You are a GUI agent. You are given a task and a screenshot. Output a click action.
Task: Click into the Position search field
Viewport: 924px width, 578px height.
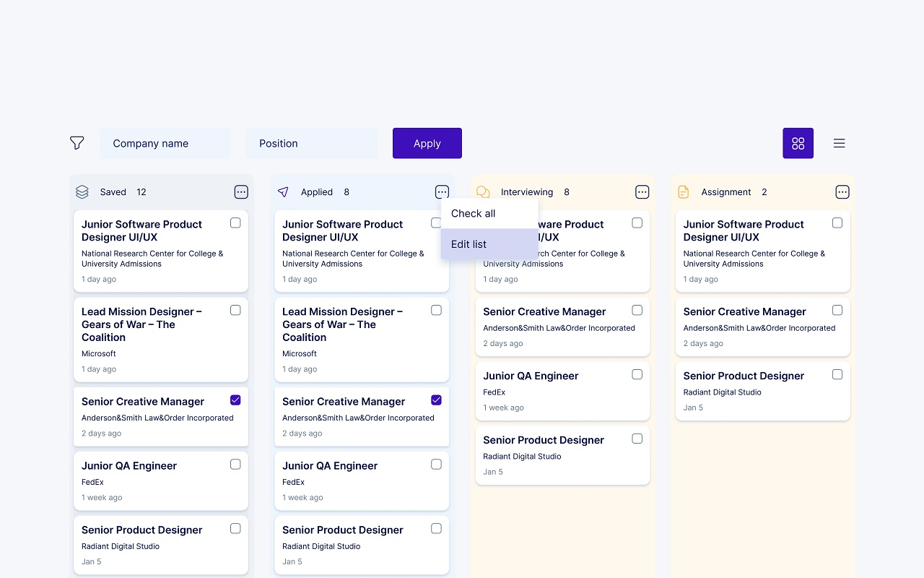click(312, 143)
